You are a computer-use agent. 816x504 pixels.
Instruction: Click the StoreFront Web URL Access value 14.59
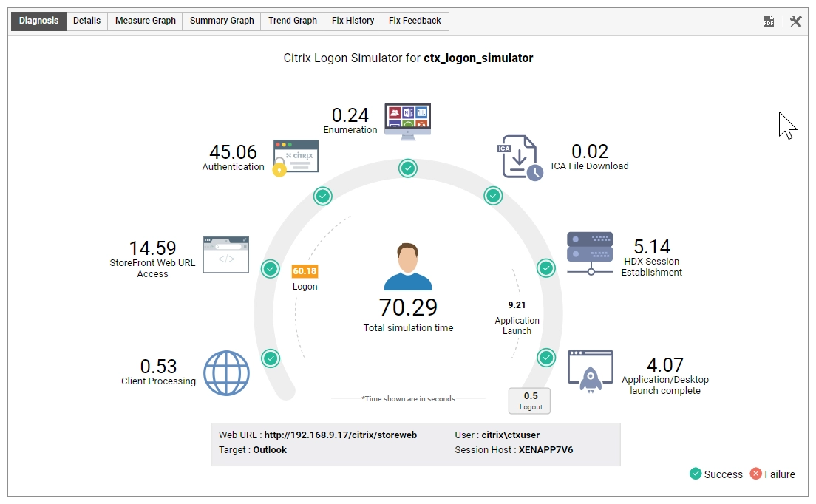pos(152,248)
